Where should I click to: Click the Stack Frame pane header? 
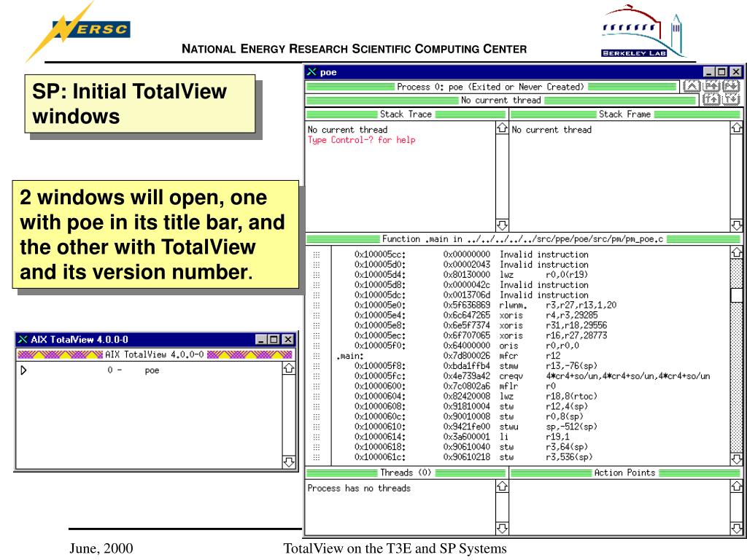point(625,114)
